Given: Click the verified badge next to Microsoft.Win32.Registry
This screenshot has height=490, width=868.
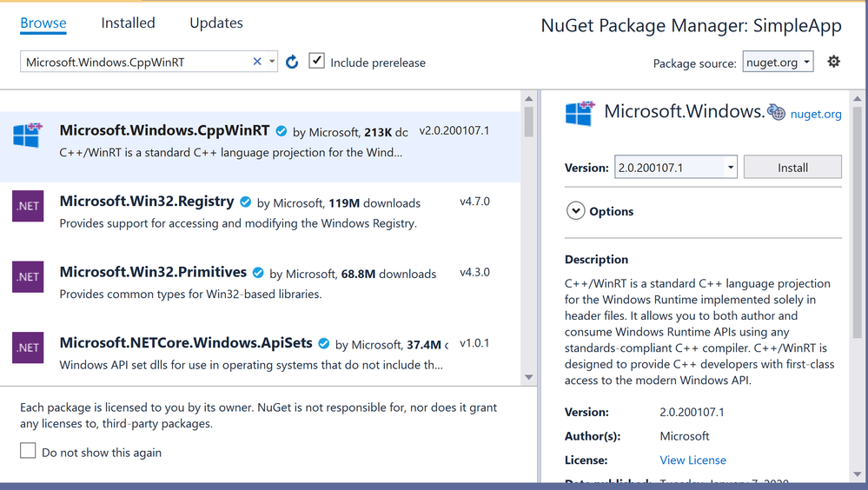Looking at the screenshot, I should click(x=245, y=202).
